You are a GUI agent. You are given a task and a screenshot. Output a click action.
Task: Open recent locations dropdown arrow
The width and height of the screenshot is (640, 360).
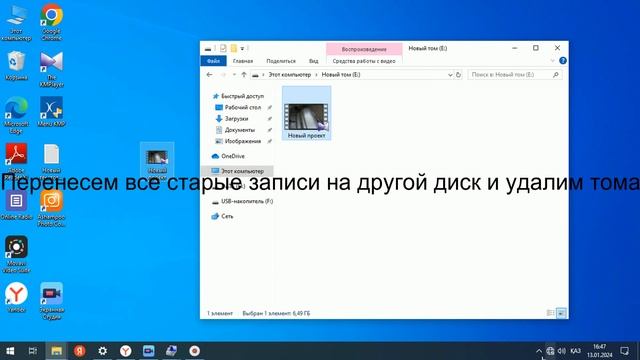(234, 75)
